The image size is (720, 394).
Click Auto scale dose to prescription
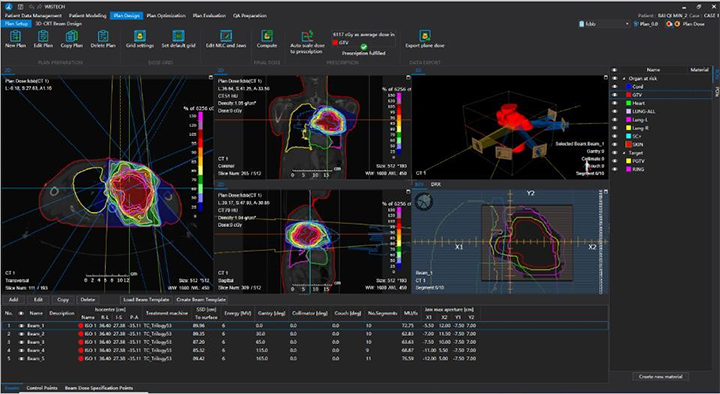307,36
